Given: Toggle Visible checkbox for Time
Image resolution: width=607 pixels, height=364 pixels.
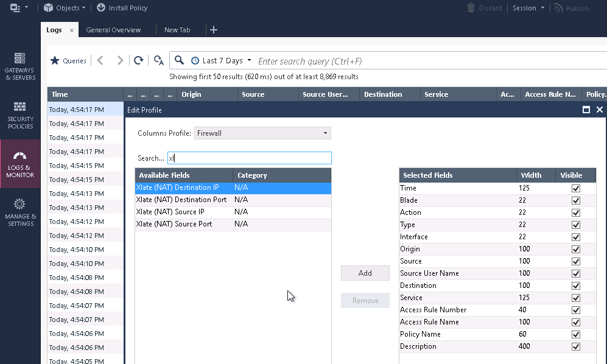Looking at the screenshot, I should (x=576, y=188).
